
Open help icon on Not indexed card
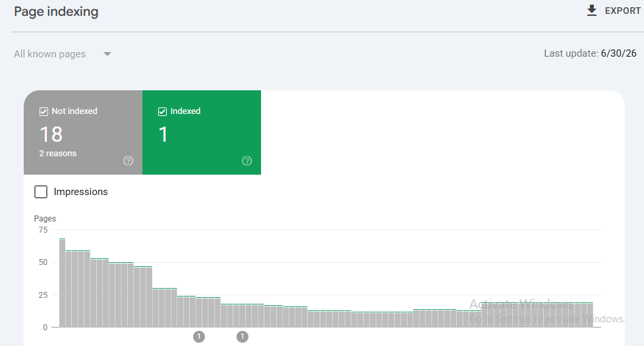[128, 161]
